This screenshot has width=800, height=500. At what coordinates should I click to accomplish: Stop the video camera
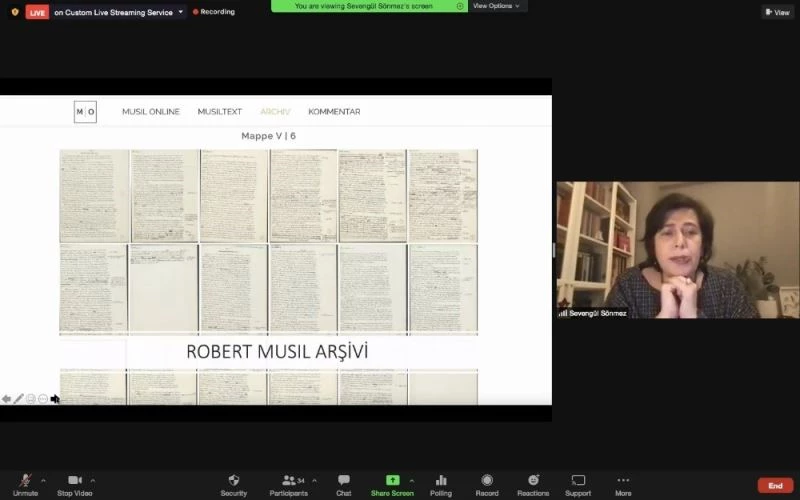[x=75, y=482]
